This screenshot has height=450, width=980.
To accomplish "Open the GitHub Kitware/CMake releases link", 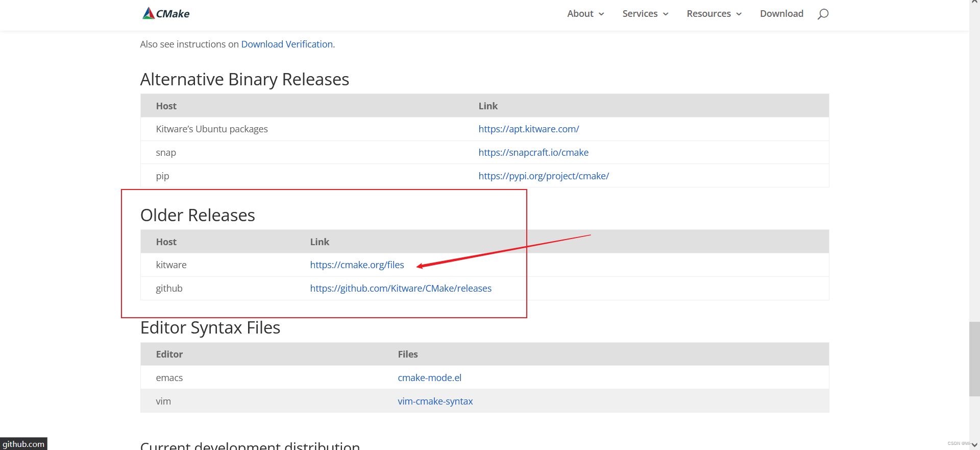I will pyautogui.click(x=401, y=289).
